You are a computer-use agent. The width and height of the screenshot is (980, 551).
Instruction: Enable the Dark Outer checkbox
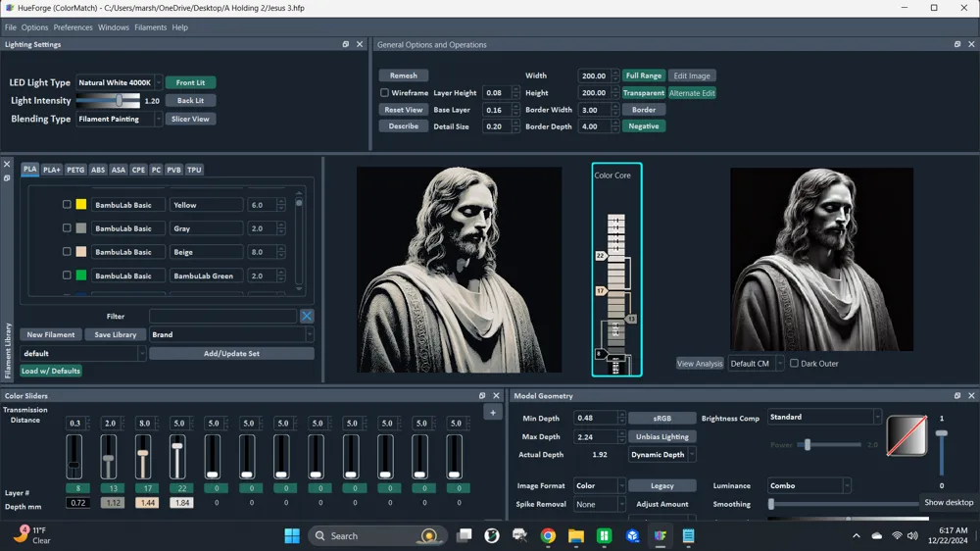click(x=795, y=364)
